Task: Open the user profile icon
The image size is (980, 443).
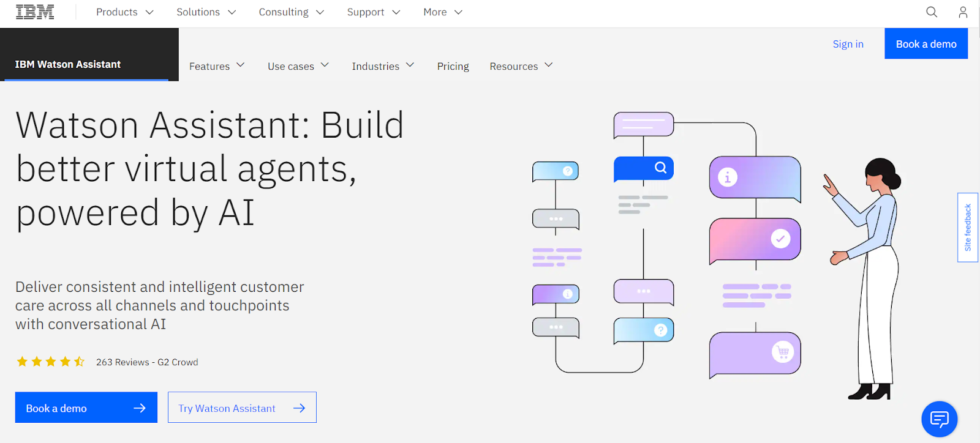Action: pyautogui.click(x=963, y=12)
